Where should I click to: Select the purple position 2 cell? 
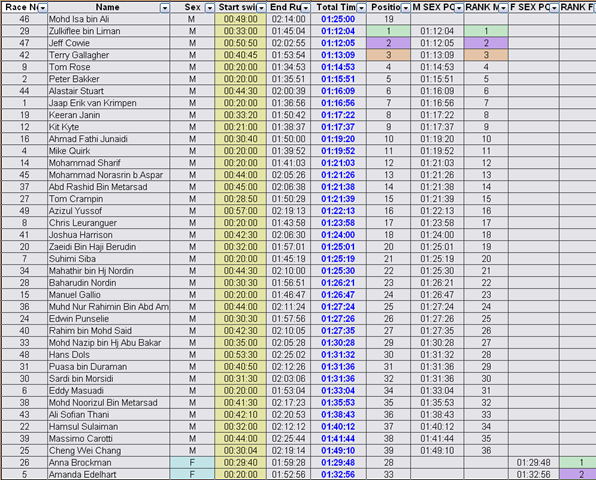388,43
